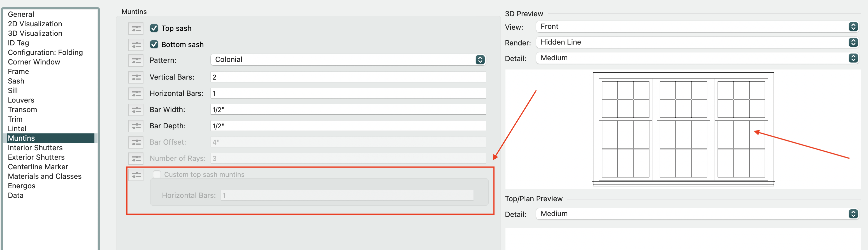Open the Transom settings pane
This screenshot has width=868, height=250.
(x=22, y=110)
